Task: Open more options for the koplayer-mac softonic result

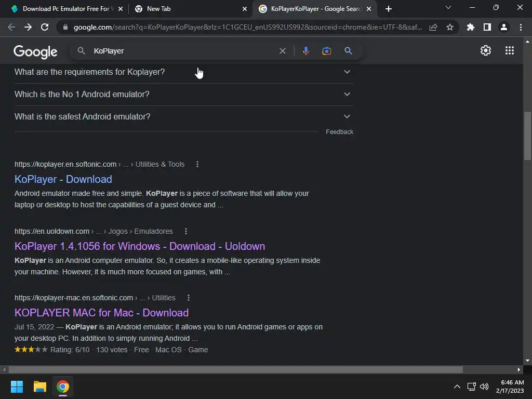Action: coord(189,298)
